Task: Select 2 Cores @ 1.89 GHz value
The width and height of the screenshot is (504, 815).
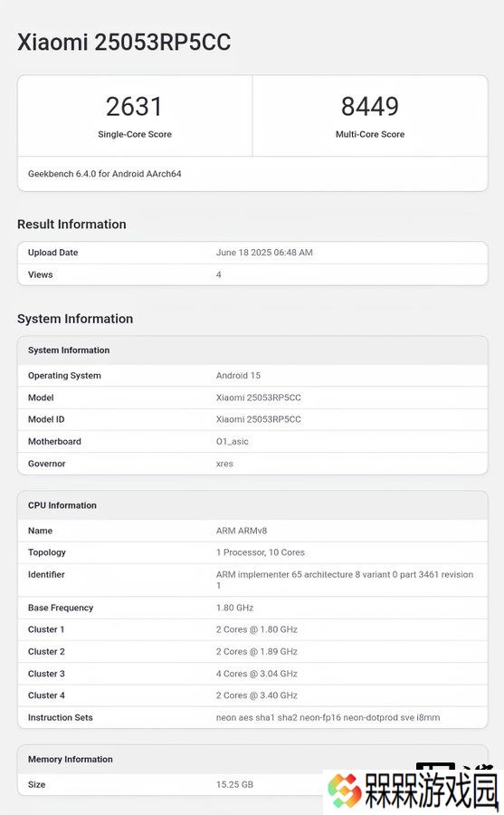Action: (257, 652)
